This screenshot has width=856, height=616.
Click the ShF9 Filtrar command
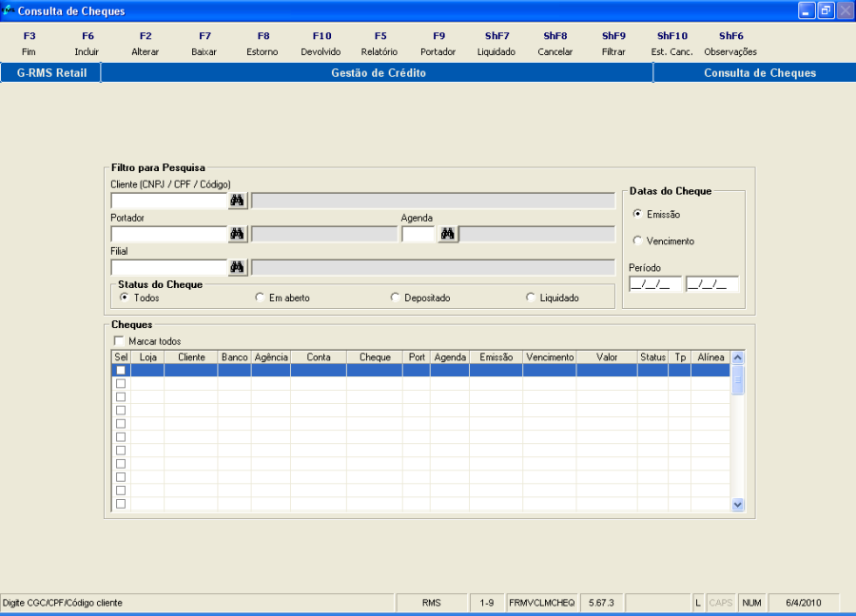click(613, 44)
